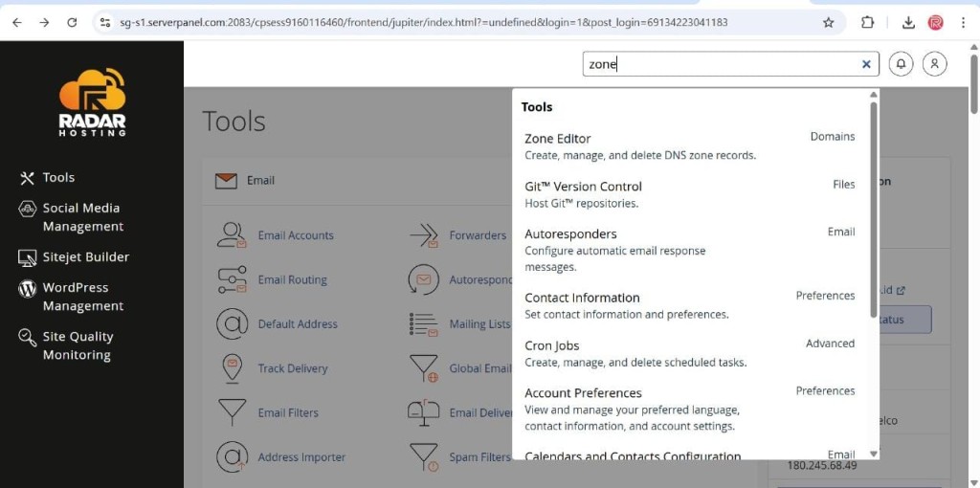980x488 pixels.
Task: Open the Track Delivery link
Action: [x=293, y=368]
